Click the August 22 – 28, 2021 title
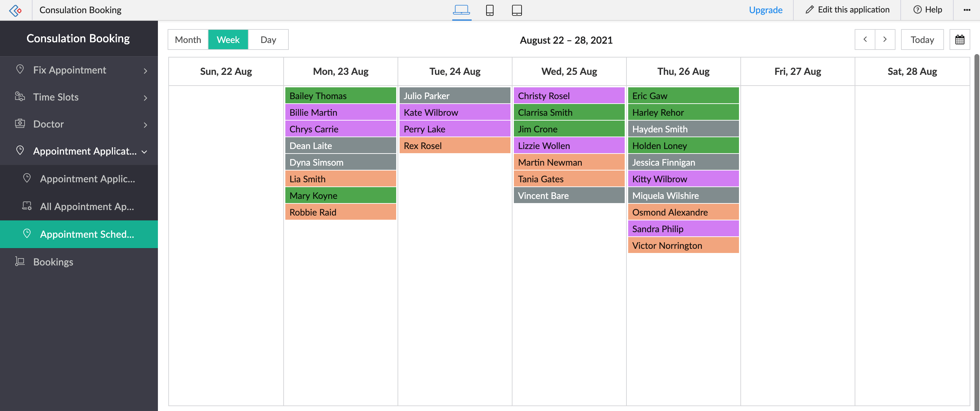This screenshot has height=411, width=980. pos(566,40)
